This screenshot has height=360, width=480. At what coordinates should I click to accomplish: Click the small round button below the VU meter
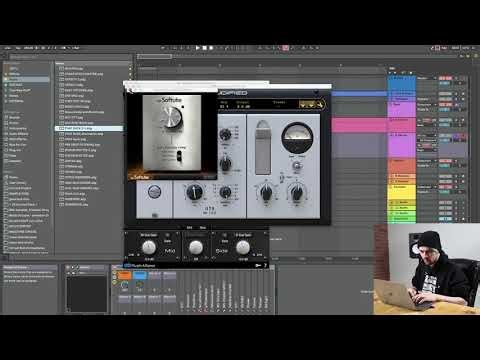[296, 166]
